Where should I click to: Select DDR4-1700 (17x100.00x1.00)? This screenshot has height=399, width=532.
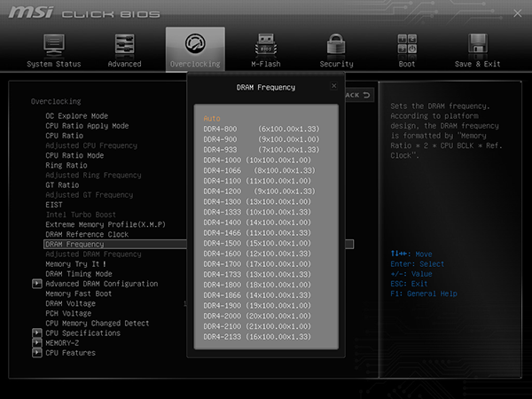(257, 264)
